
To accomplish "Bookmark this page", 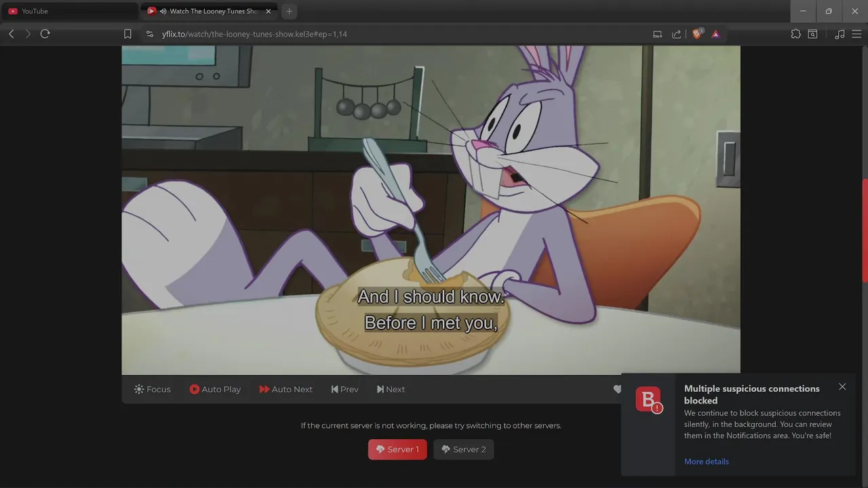I will [x=127, y=34].
